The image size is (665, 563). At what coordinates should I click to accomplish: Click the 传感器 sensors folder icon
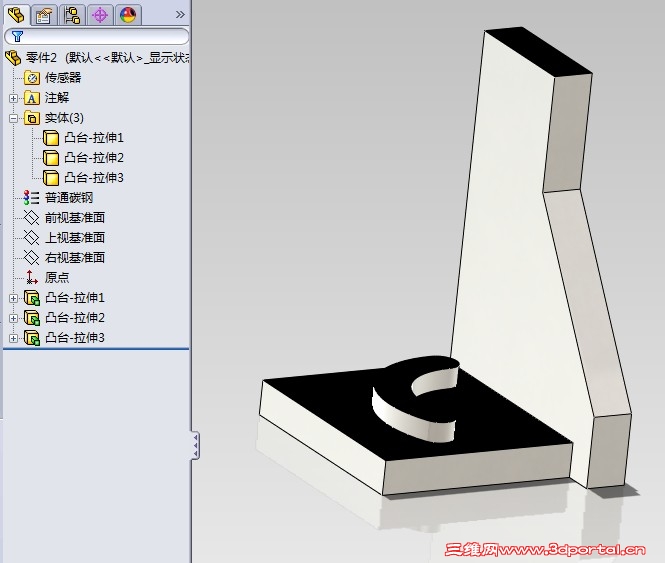(32, 78)
